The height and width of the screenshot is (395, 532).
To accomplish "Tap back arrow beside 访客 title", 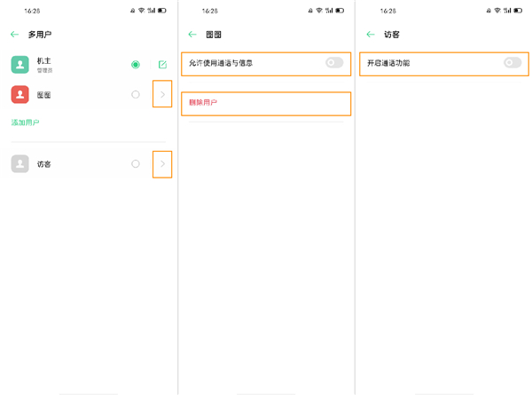I will coord(370,35).
